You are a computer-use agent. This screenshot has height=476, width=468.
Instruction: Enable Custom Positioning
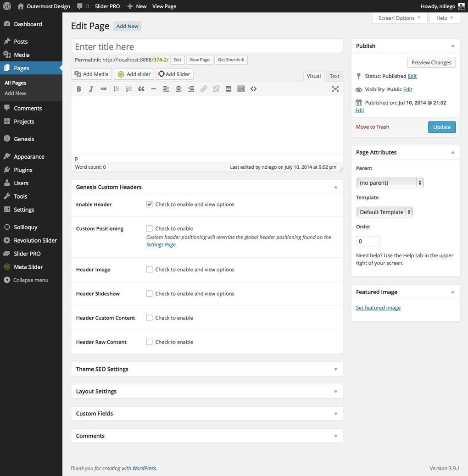pos(149,228)
